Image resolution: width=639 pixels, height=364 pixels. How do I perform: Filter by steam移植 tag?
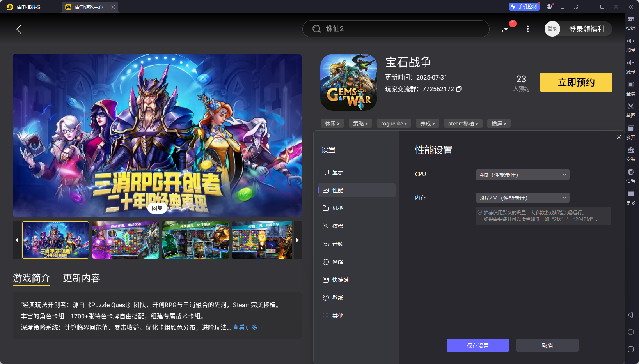click(x=463, y=124)
